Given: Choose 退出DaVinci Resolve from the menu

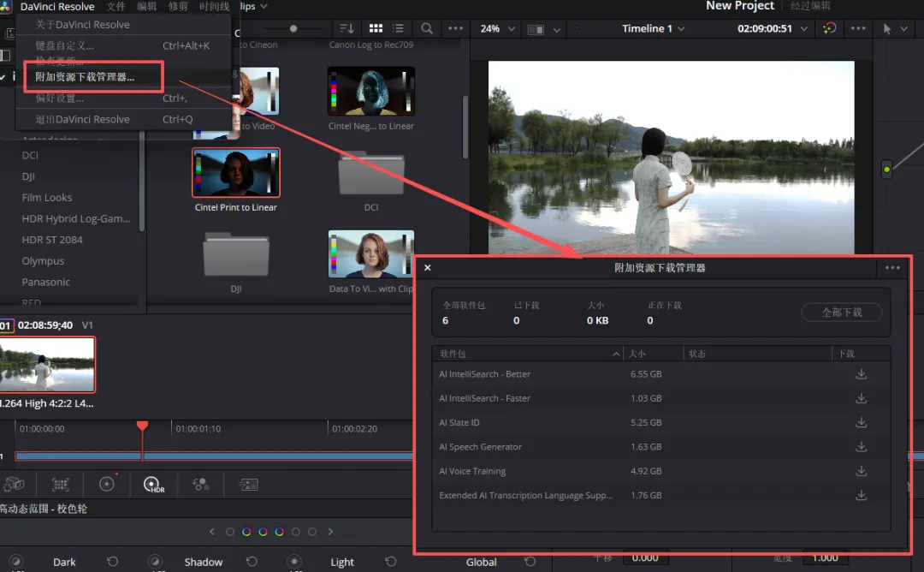Looking at the screenshot, I should [82, 119].
